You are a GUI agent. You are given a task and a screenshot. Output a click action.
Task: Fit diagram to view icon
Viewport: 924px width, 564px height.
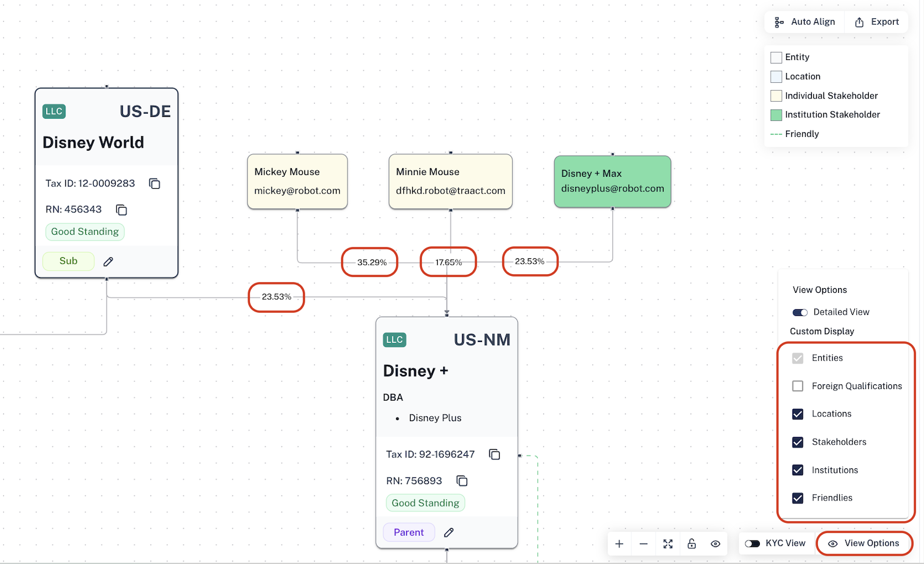coord(668,543)
